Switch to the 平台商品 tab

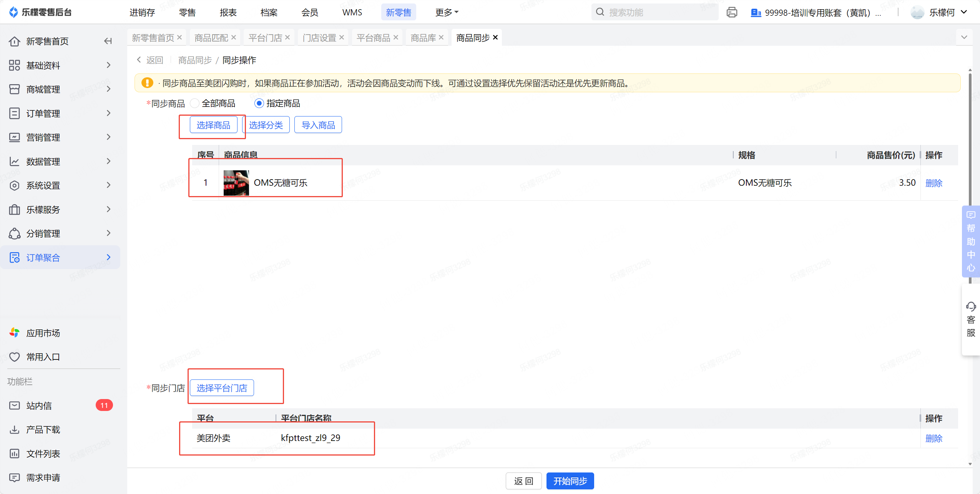pos(373,38)
